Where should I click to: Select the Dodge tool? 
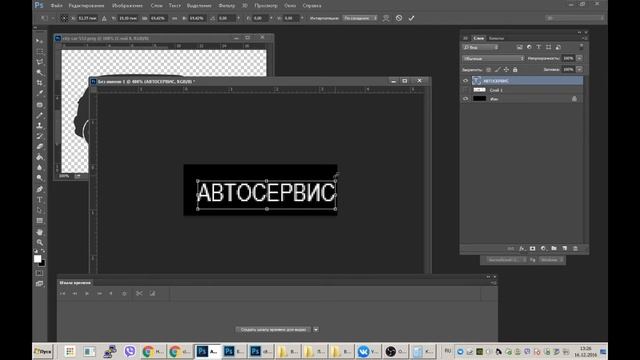click(x=40, y=178)
